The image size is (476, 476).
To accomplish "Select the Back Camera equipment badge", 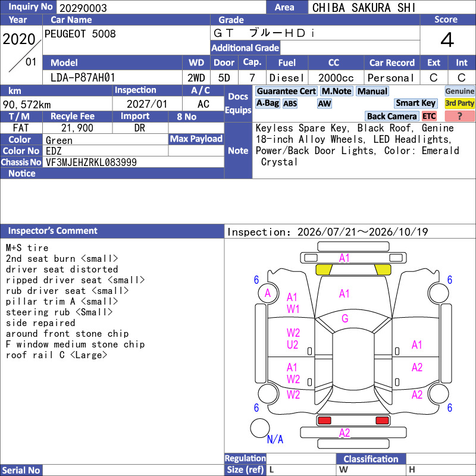I will 392,116.
